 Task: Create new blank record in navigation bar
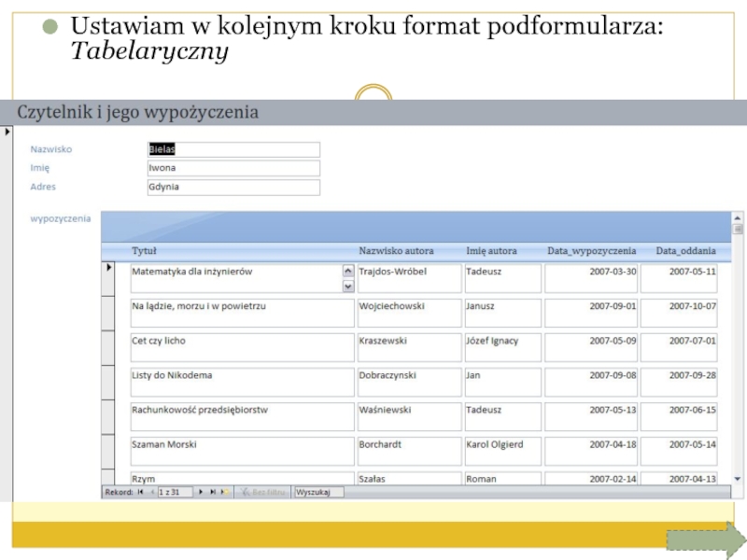coord(225,492)
